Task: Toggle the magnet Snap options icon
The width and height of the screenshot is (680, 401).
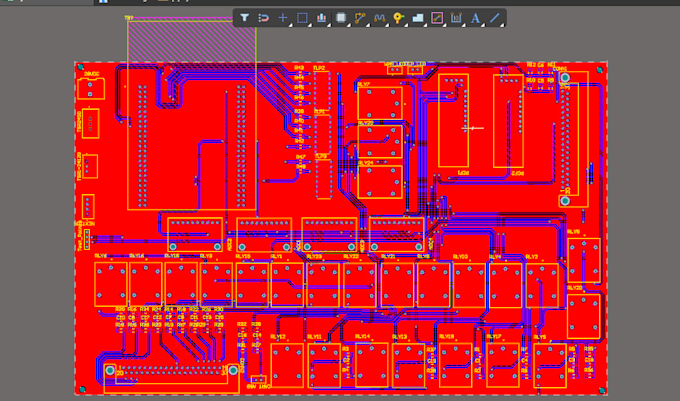Action: 264,18
